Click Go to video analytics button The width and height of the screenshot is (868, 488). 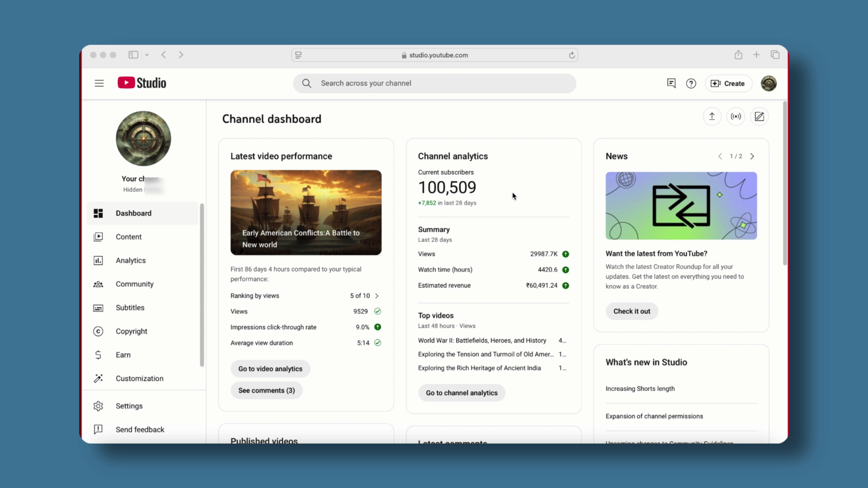pos(270,369)
